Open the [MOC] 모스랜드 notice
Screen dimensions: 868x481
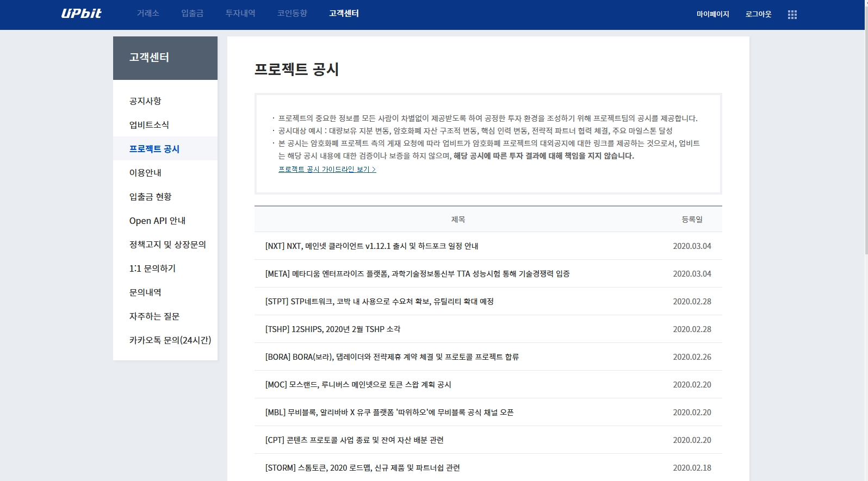tap(358, 385)
